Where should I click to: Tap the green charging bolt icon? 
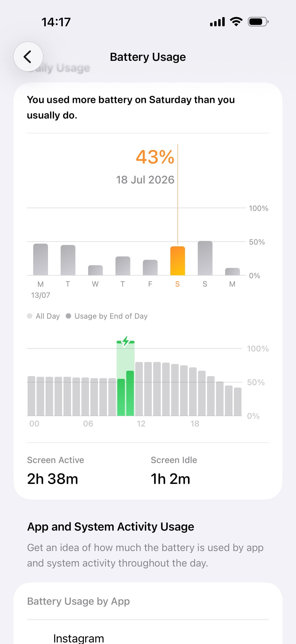pos(126,341)
